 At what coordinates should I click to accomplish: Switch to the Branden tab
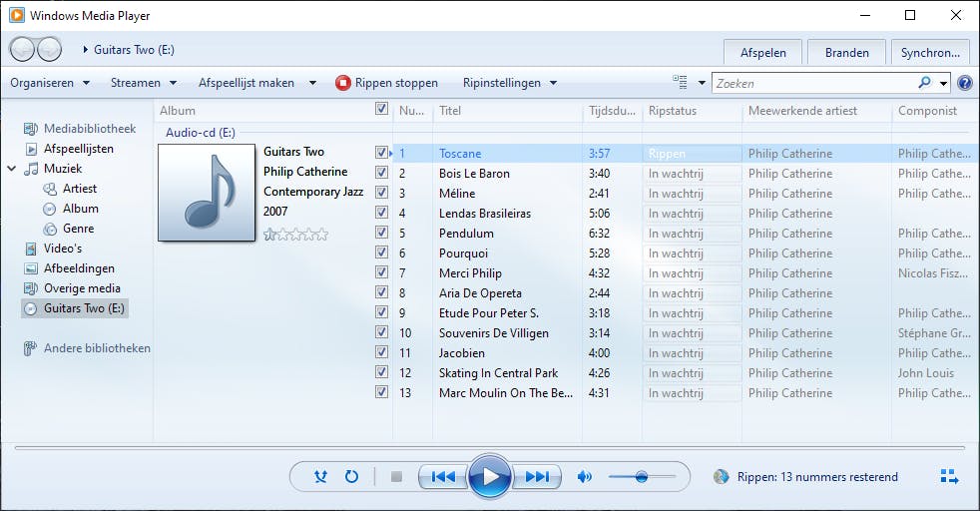(x=847, y=53)
